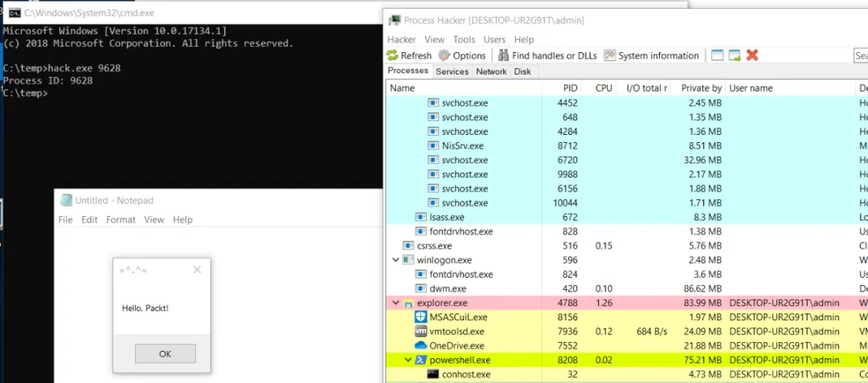Select the MSASCuiL.exe process
Image resolution: width=868 pixels, height=383 pixels.
point(627,317)
